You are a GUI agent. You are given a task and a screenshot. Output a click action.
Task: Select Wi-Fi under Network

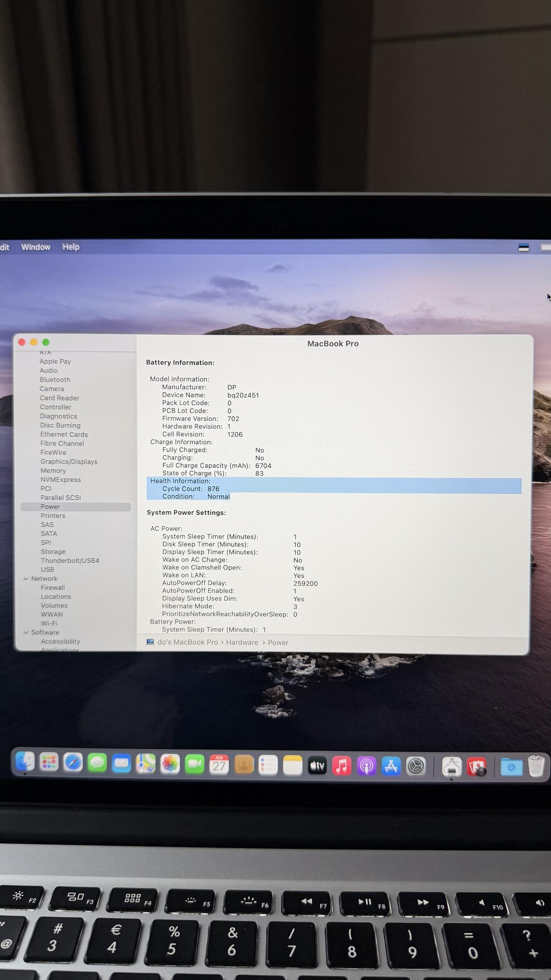tap(49, 623)
